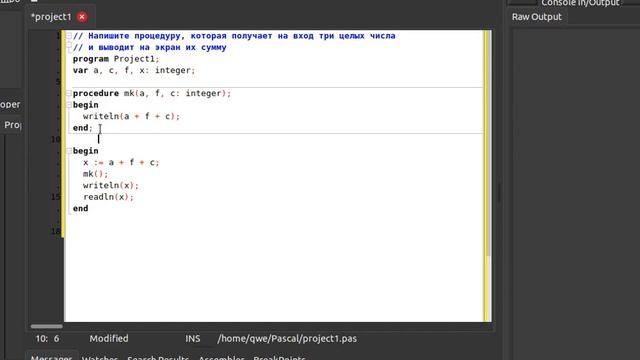Open the BreakPoints bottom tab
Screen dimensions: 640x360
point(279,358)
